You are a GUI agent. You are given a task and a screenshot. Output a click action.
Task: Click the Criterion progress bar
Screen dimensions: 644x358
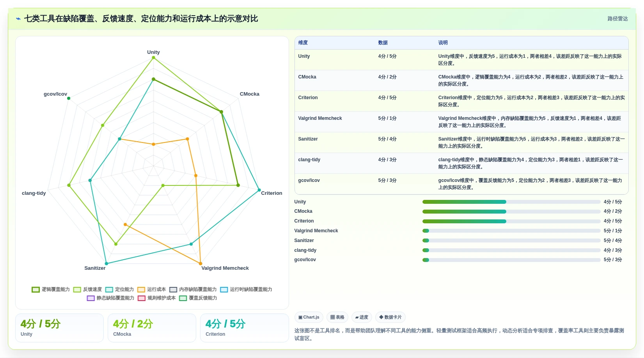511,221
